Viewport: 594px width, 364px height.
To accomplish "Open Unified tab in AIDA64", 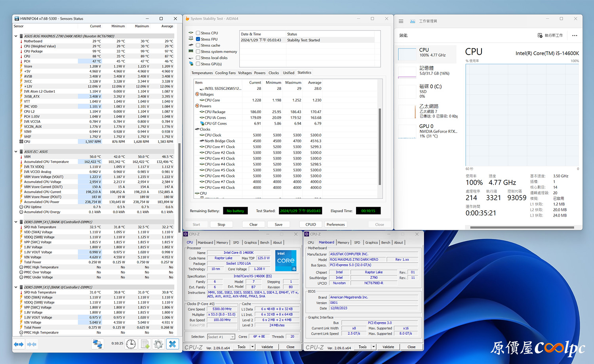I will [x=289, y=73].
